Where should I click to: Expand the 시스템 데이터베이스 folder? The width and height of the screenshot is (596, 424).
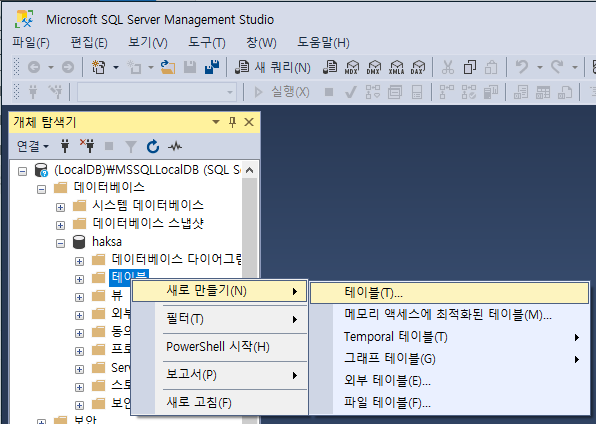60,207
